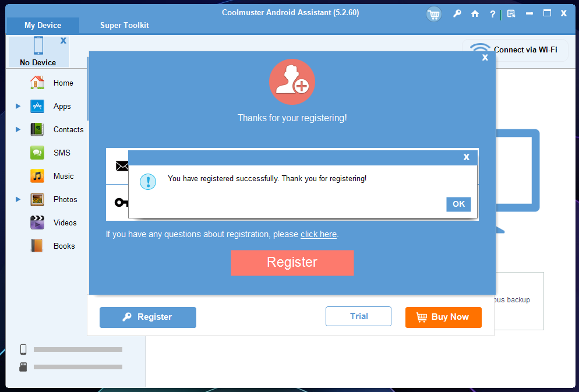Open help question mark icon
The image size is (579, 392).
pyautogui.click(x=492, y=15)
